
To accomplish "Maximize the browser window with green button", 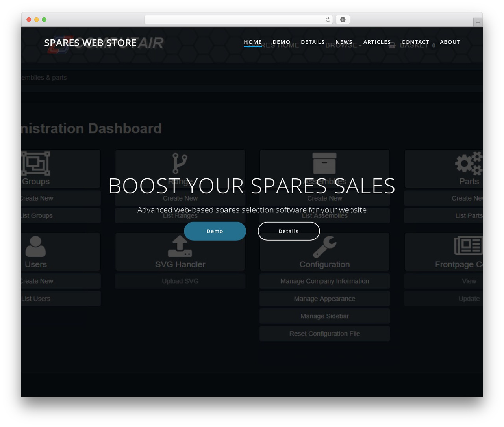I will pyautogui.click(x=44, y=20).
